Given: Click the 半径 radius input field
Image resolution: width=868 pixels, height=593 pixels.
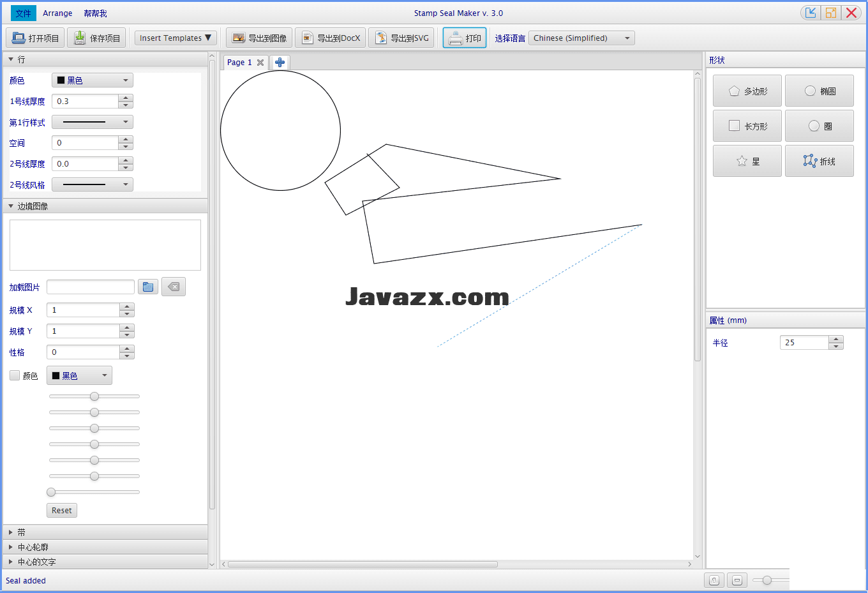Looking at the screenshot, I should tap(804, 343).
